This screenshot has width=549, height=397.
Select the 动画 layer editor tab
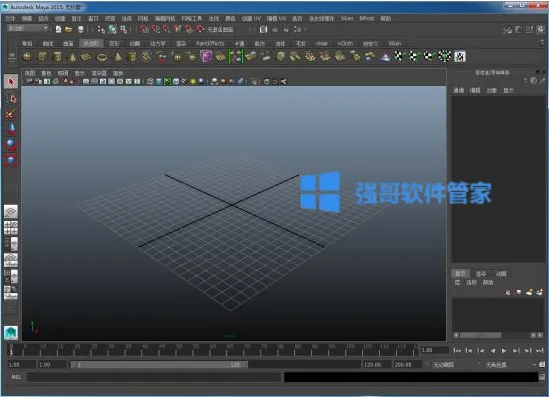501,273
